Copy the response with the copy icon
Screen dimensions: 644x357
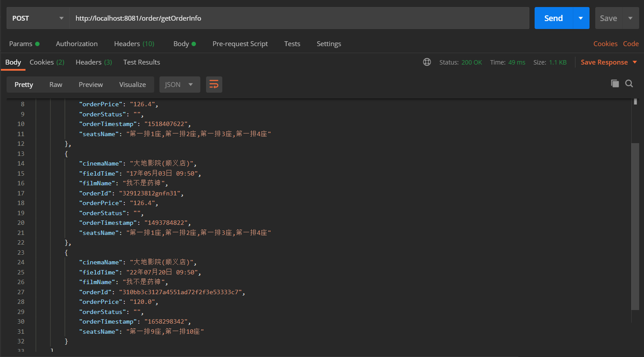coord(615,83)
